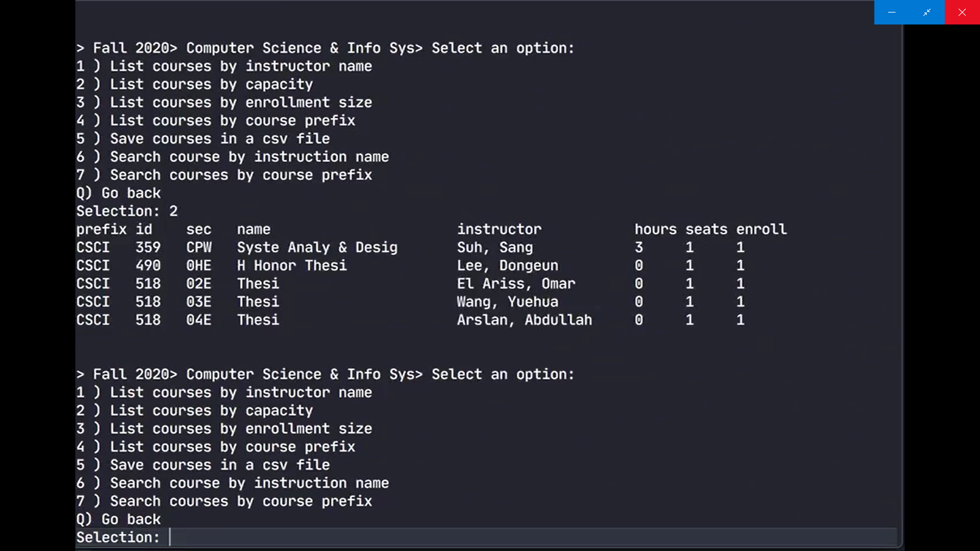Click course id '490'
This screenshot has height=551, width=980.
point(148,265)
